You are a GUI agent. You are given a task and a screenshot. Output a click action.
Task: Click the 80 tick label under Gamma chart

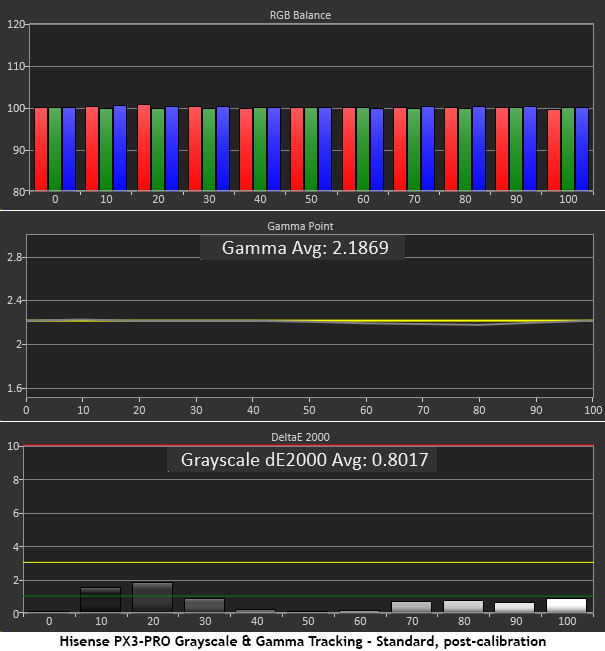pyautogui.click(x=479, y=410)
